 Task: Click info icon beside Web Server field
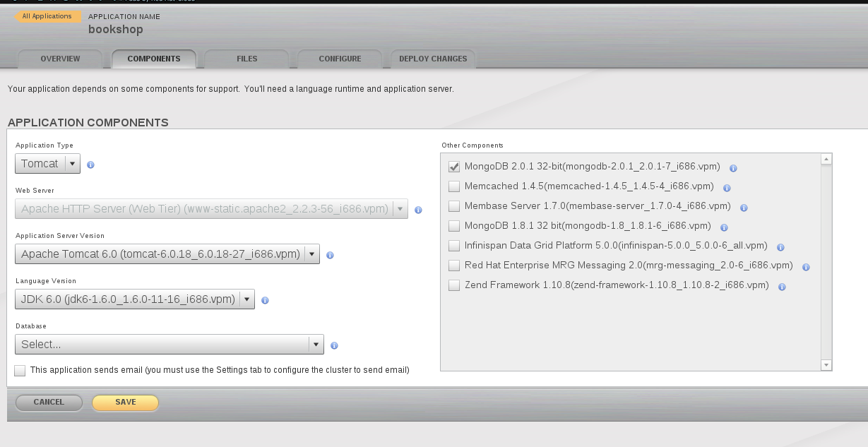coord(418,210)
